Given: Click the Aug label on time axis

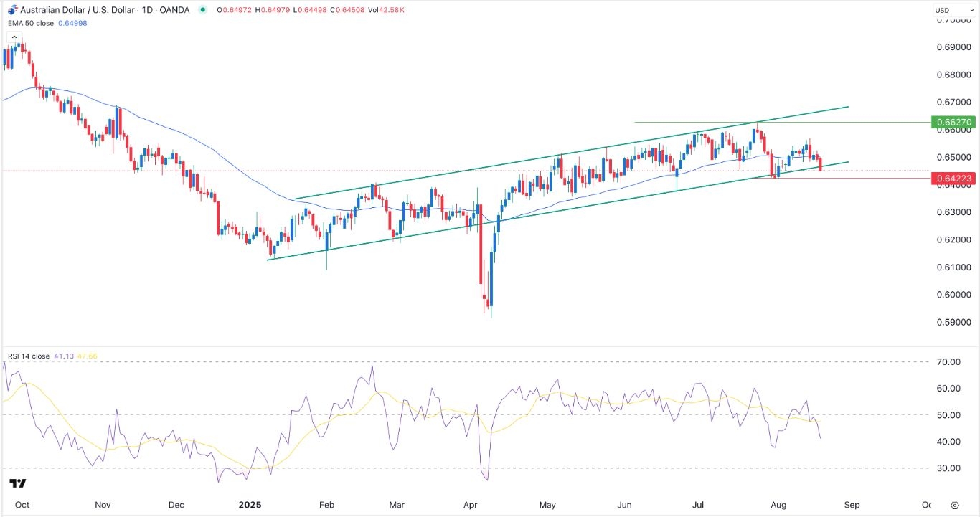Looking at the screenshot, I should click(777, 504).
